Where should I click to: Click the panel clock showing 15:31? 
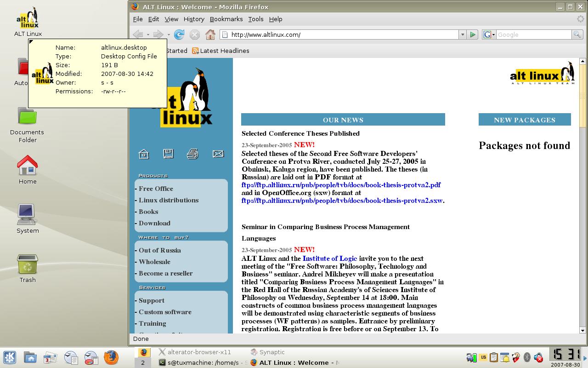coord(565,354)
